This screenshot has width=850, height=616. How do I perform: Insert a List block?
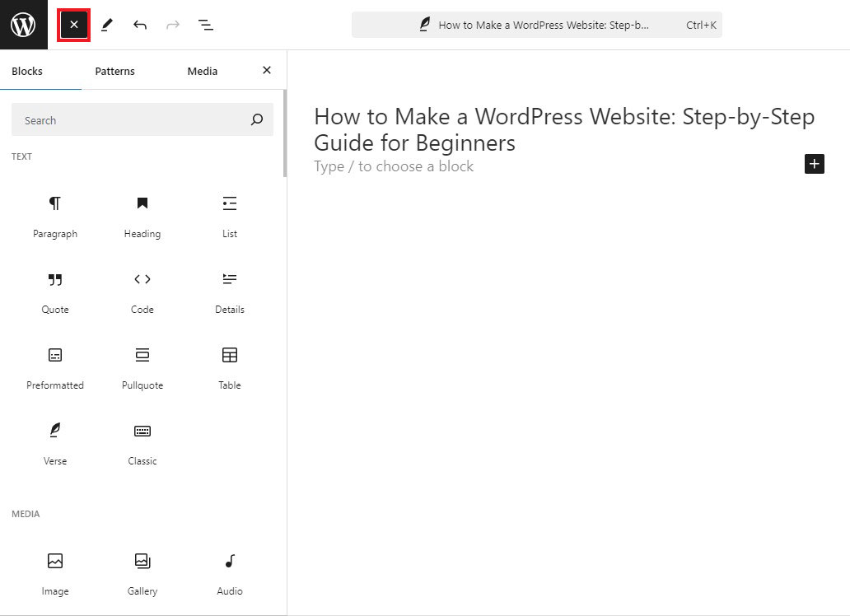(229, 217)
